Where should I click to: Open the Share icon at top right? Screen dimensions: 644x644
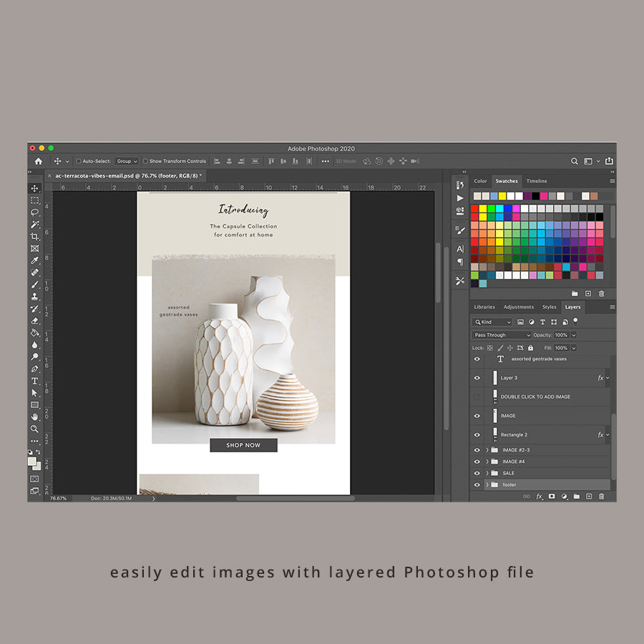coord(609,161)
